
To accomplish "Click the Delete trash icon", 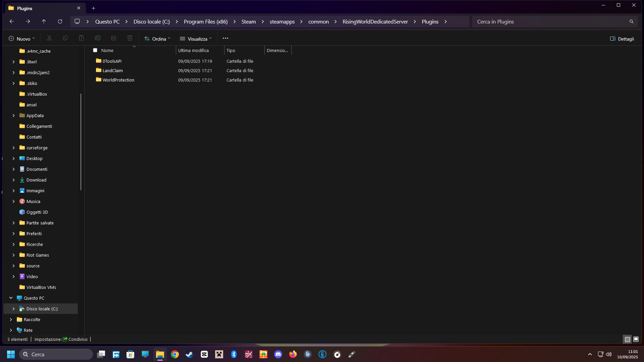I will [x=130, y=38].
